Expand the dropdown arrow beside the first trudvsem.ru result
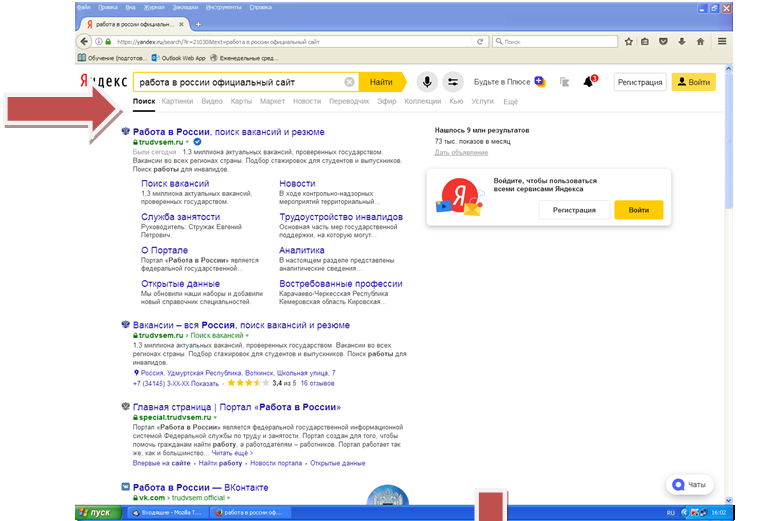The image size is (771, 521). pos(187,143)
